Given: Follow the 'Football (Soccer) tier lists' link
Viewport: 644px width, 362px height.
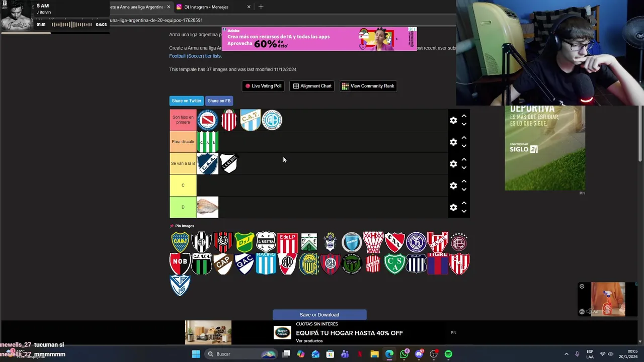Looking at the screenshot, I should click(x=195, y=56).
